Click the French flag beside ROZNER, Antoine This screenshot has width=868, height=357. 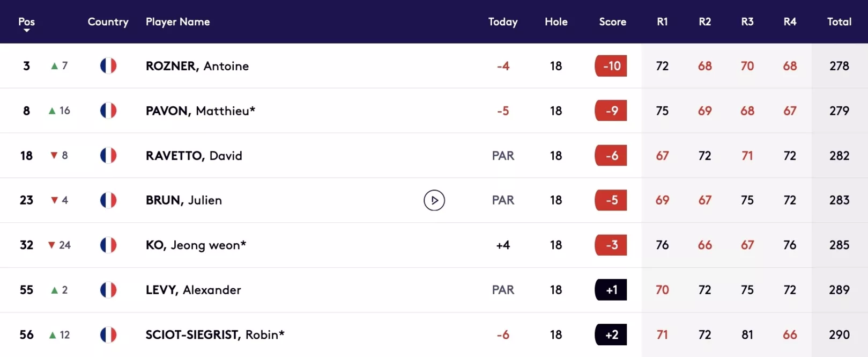click(x=108, y=65)
